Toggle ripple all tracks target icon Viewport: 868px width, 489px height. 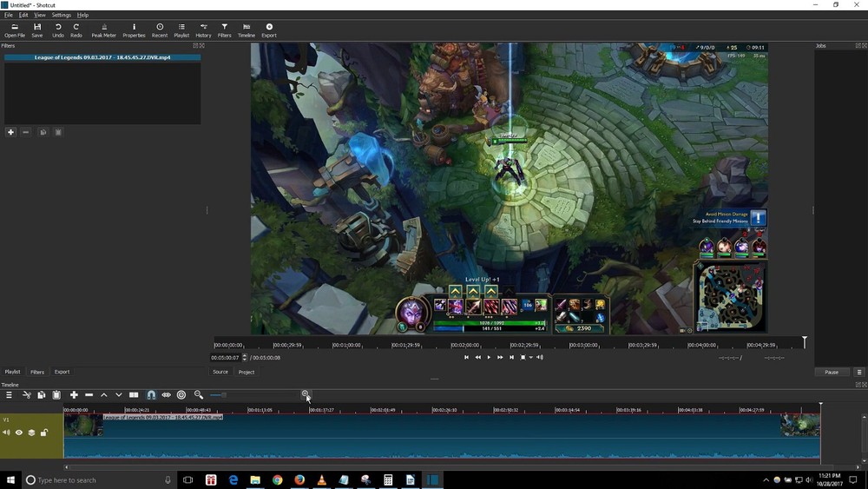pyautogui.click(x=181, y=395)
